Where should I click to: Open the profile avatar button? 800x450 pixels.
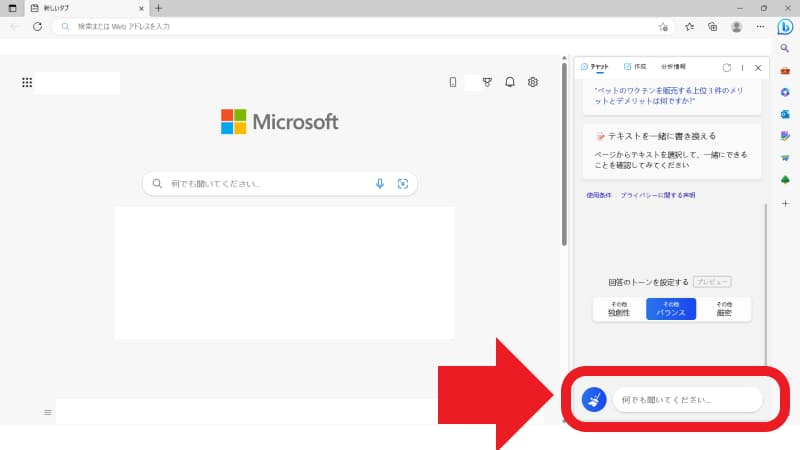tap(736, 27)
